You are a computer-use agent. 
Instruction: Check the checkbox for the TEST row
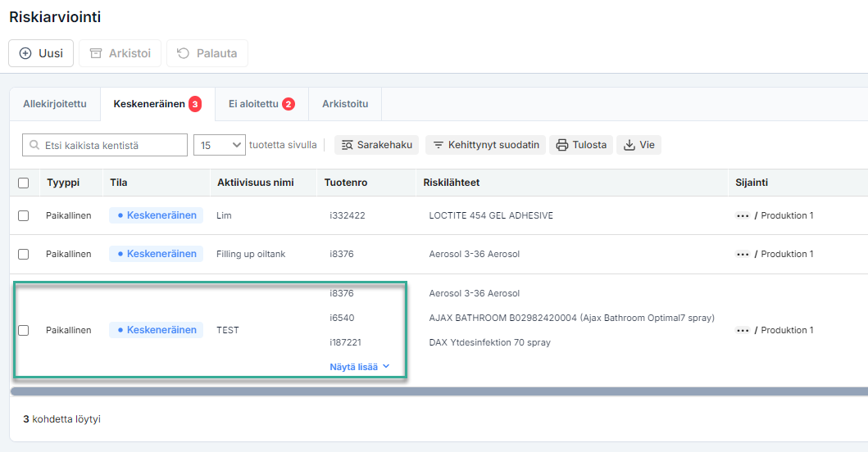click(23, 330)
